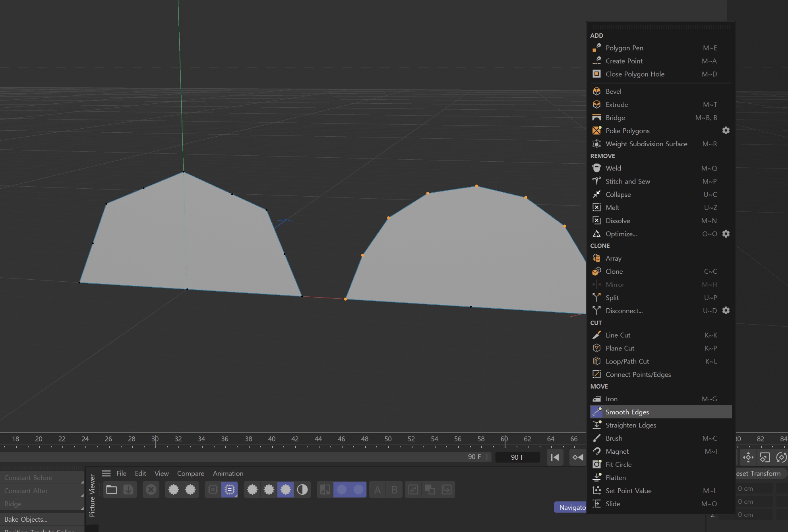Toggle the half-circle single channel icon
788x532 pixels.
(x=302, y=489)
